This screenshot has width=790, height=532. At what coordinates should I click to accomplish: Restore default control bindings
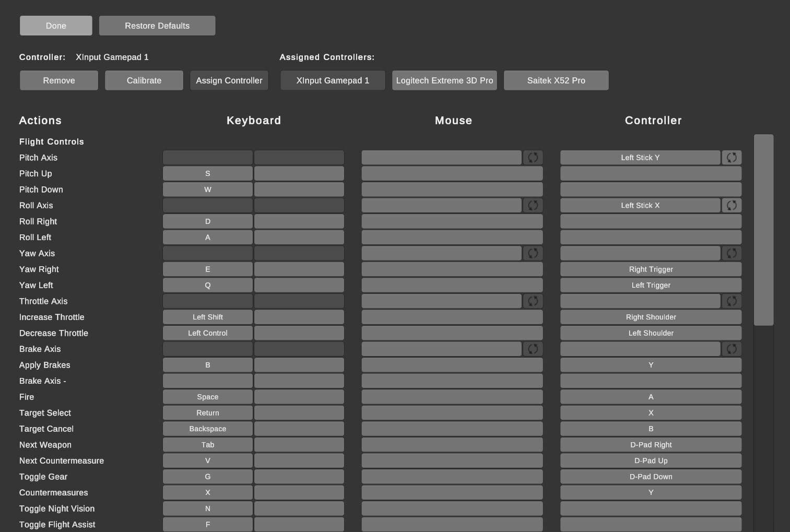[x=157, y=26]
